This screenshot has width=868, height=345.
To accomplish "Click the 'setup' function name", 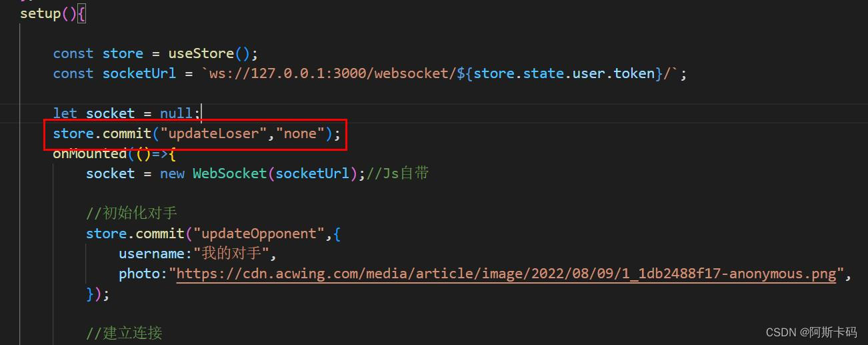I will [40, 13].
